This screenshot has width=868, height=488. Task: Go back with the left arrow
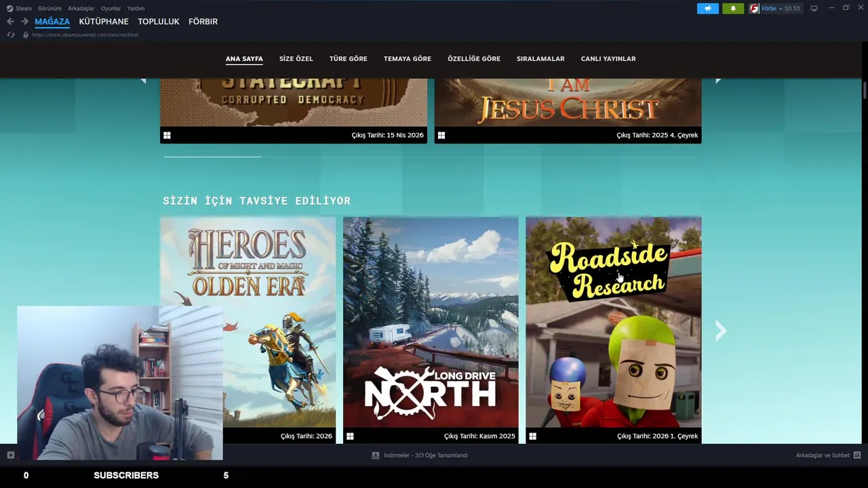coord(10,22)
